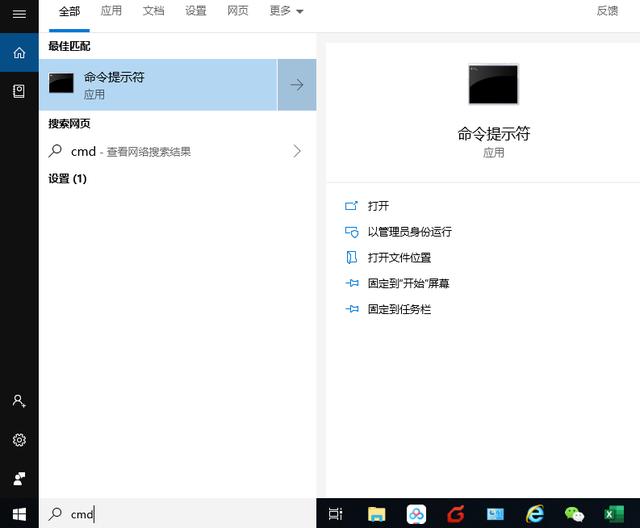Click the run-as-administrator shield icon

pos(351,232)
